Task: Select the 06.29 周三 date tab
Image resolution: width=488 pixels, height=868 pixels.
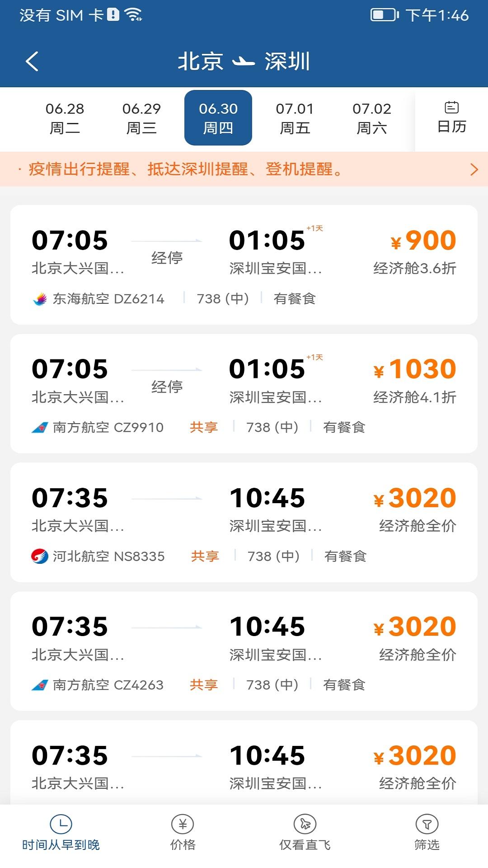Action: tap(141, 118)
